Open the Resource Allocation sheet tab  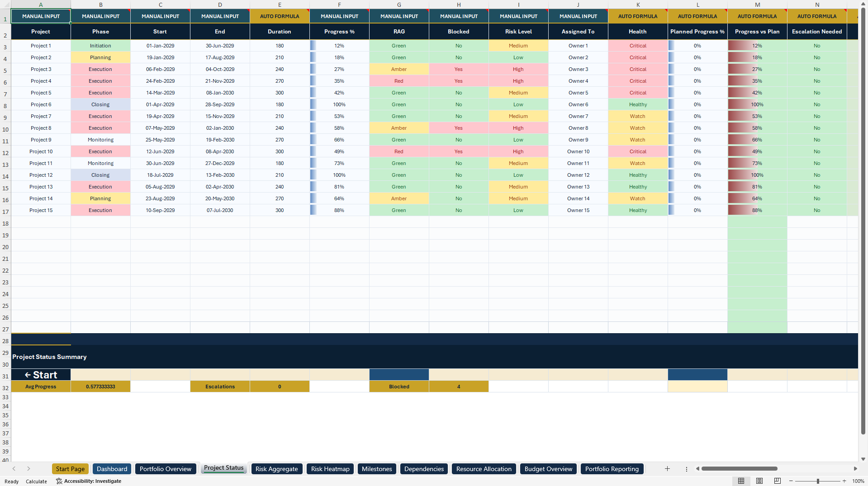[x=484, y=469]
